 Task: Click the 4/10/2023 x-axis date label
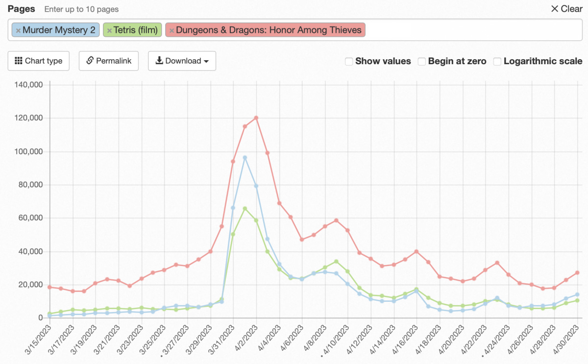click(x=336, y=339)
